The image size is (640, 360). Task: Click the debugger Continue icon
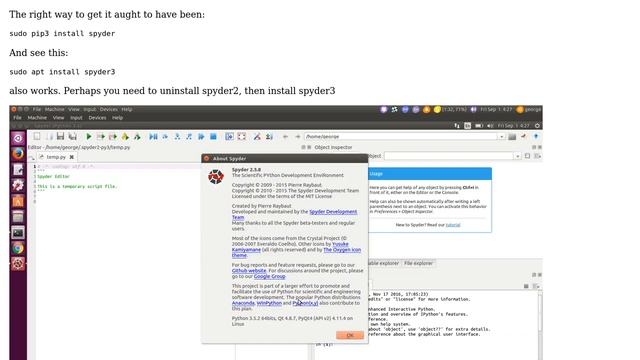(x=201, y=136)
